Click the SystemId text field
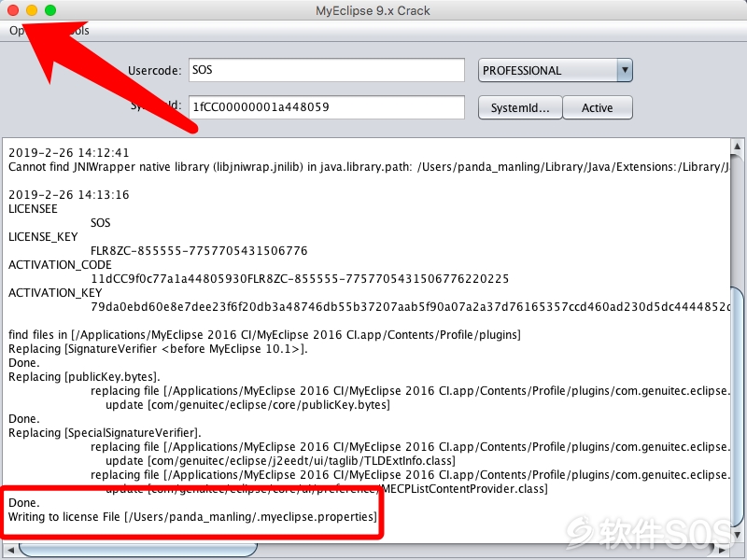Image resolution: width=747 pixels, height=560 pixels. click(x=326, y=107)
